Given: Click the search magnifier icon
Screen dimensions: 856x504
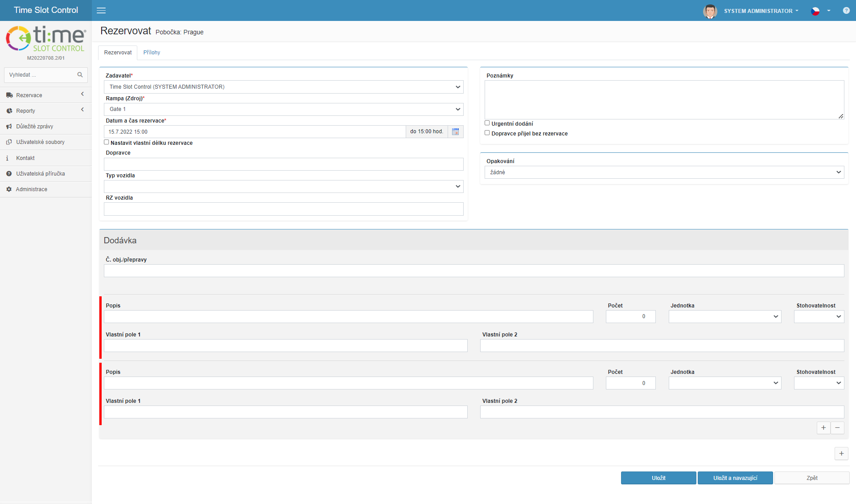Looking at the screenshot, I should click(x=80, y=75).
